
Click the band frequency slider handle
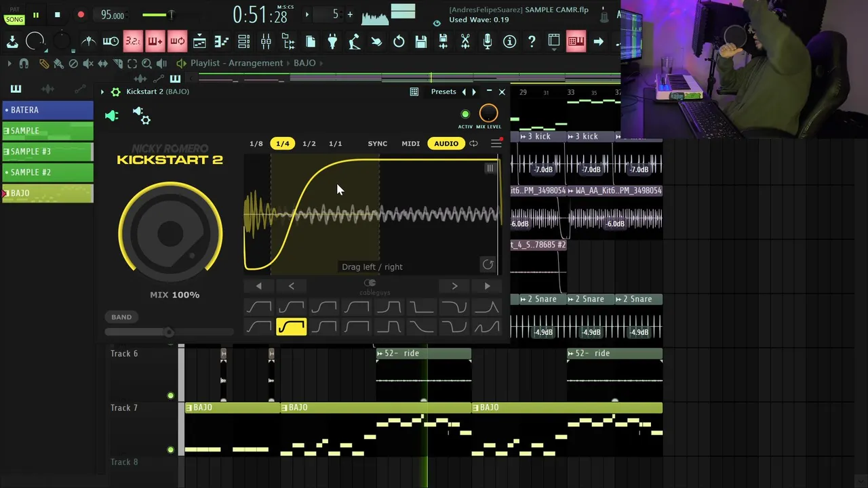[x=169, y=332]
